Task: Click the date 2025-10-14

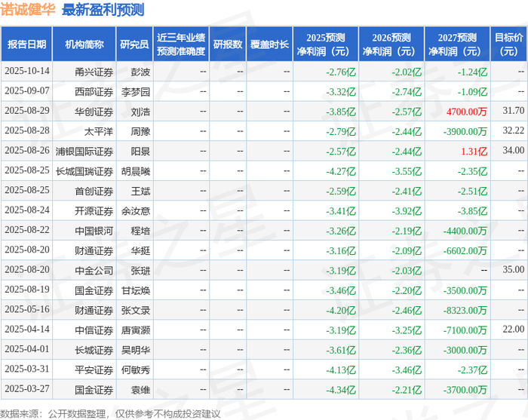Action: click(x=27, y=71)
